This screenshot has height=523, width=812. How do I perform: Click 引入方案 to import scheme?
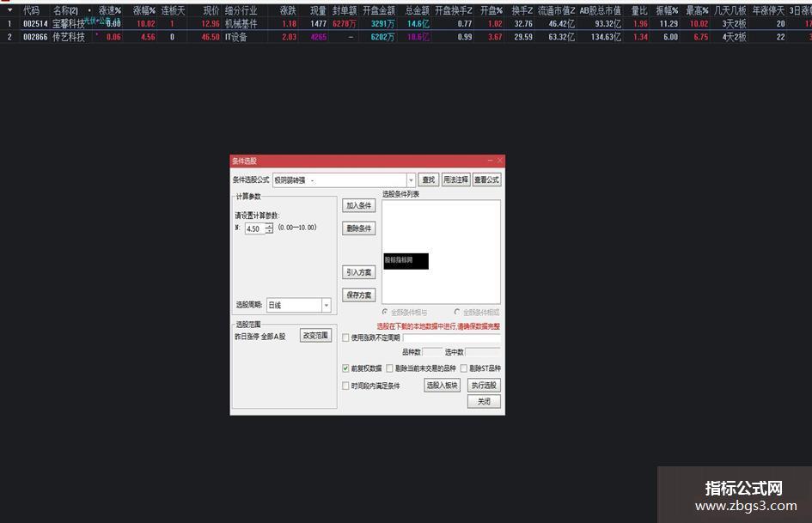358,272
